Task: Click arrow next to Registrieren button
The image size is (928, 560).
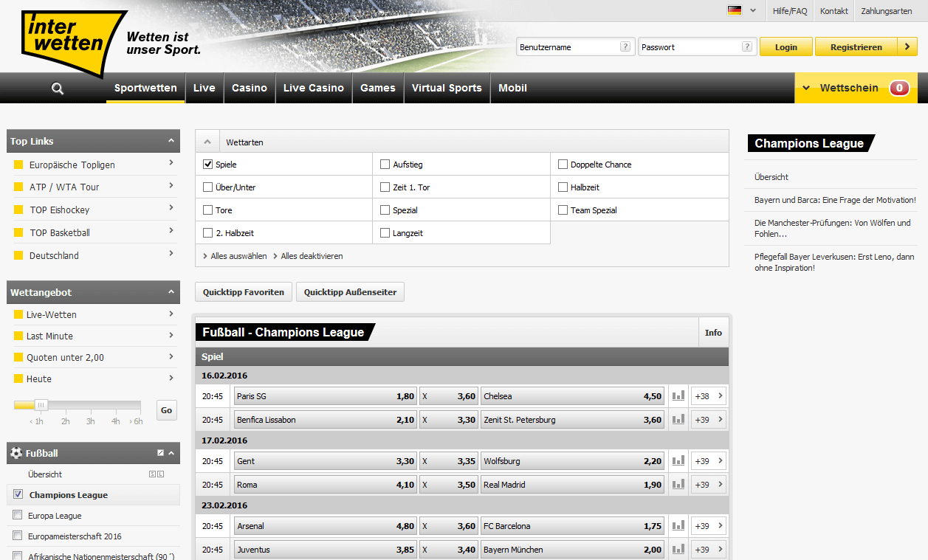Action: pyautogui.click(x=907, y=46)
